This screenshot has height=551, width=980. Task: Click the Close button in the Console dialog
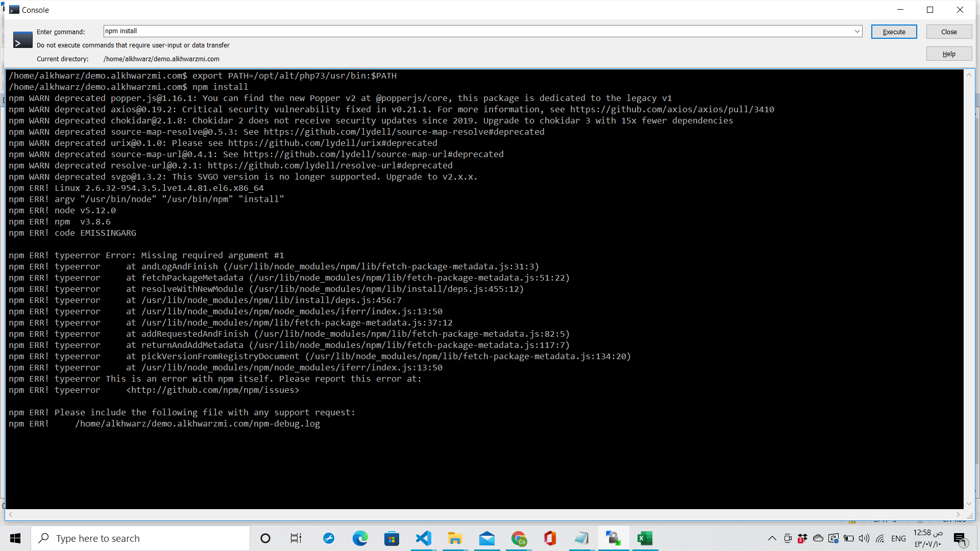pyautogui.click(x=948, y=32)
